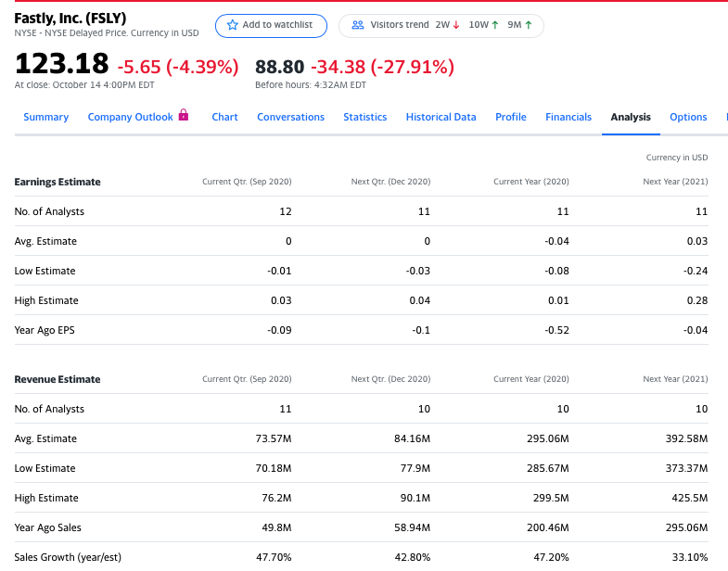Viewport: 728px width, 571px height.
Task: Select the Statistics tab
Action: pos(365,117)
